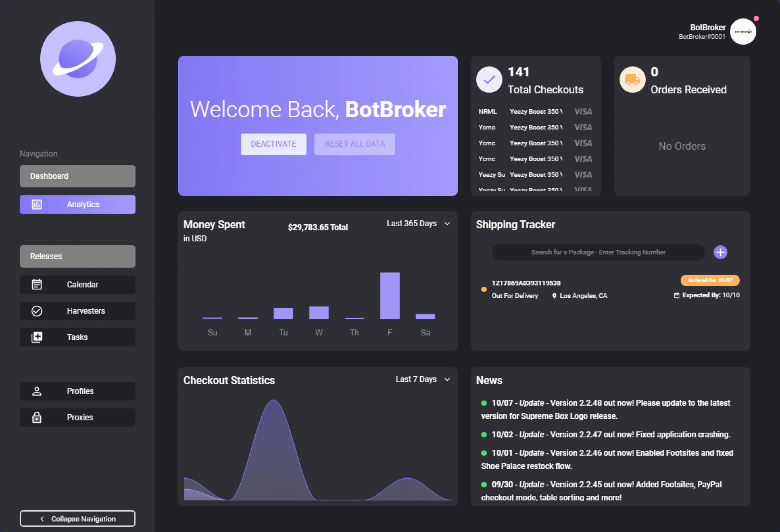
Task: Click the orange delivery status dot
Action: tap(484, 289)
